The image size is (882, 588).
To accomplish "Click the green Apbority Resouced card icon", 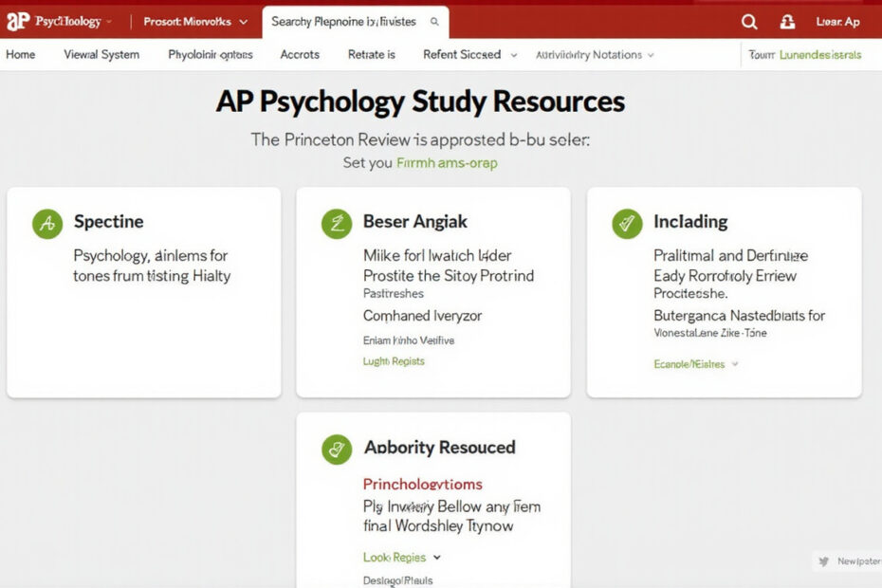I will point(337,449).
